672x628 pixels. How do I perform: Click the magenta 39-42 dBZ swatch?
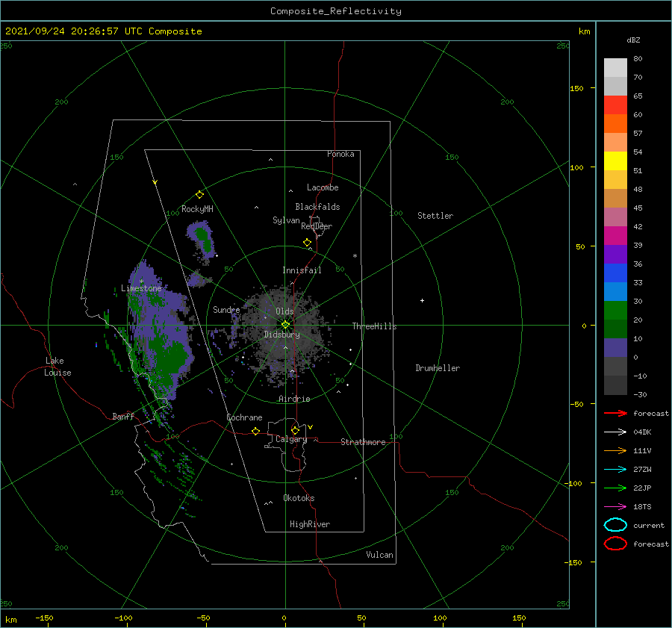pyautogui.click(x=615, y=236)
